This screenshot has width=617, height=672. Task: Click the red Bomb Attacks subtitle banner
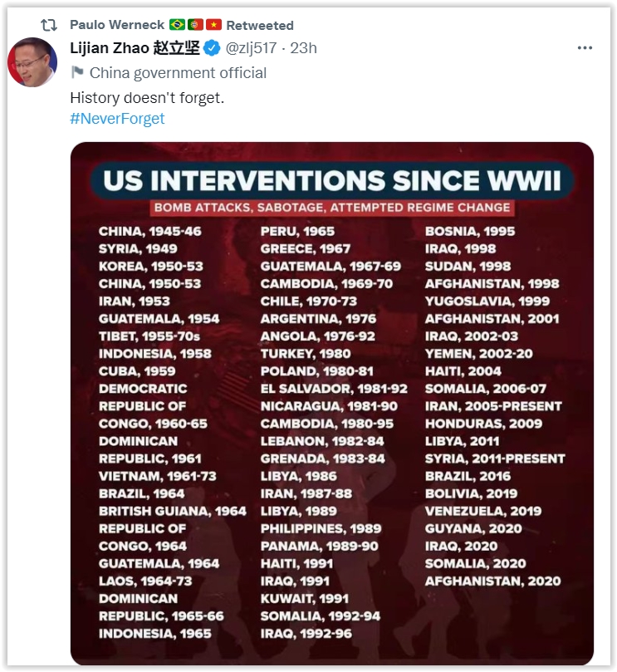[331, 207]
